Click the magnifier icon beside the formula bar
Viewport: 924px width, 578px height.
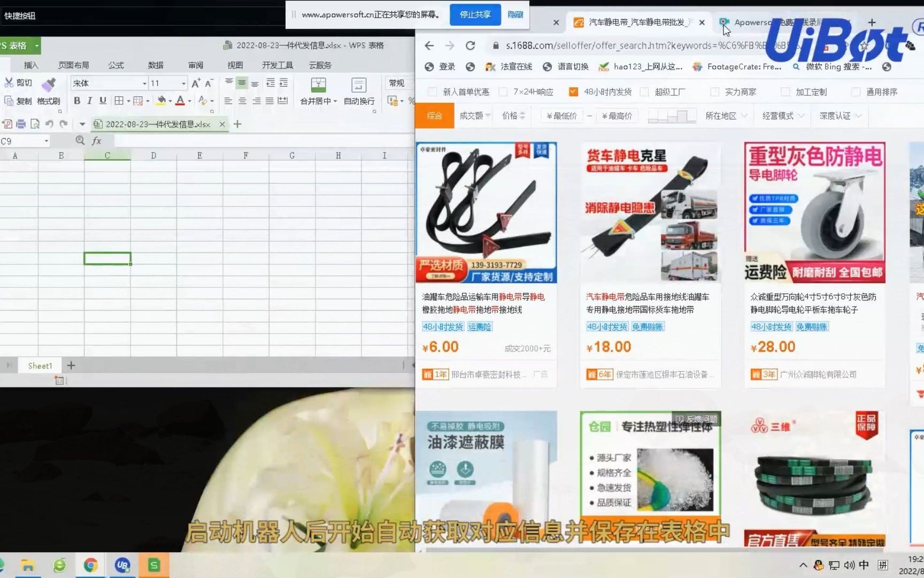[x=80, y=140]
